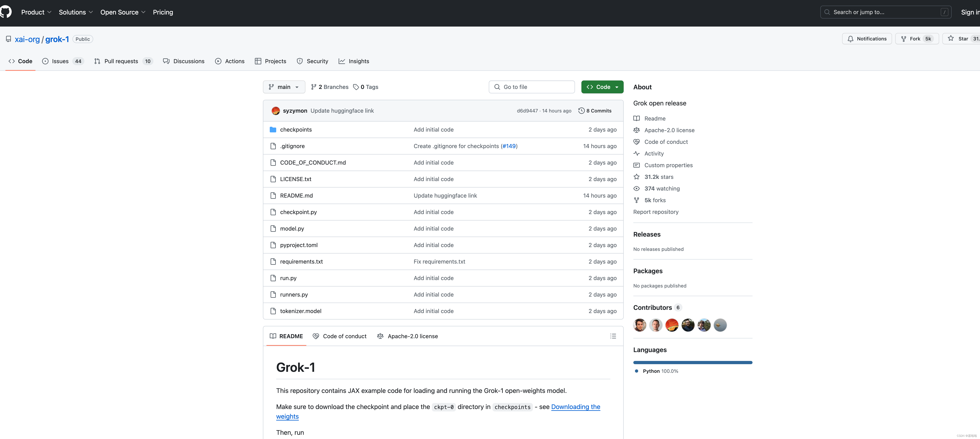The height and width of the screenshot is (439, 980).
Task: Open the pyproject.toml file
Action: coord(299,245)
